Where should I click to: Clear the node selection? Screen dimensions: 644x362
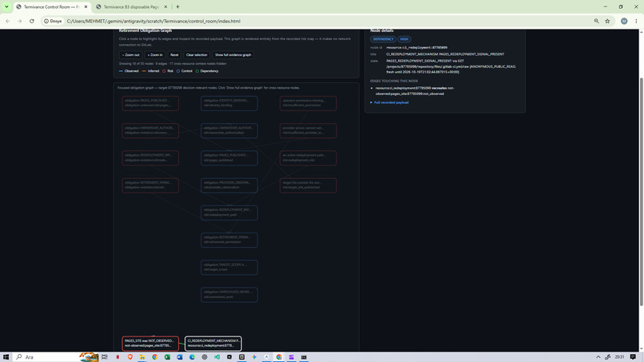click(x=197, y=54)
